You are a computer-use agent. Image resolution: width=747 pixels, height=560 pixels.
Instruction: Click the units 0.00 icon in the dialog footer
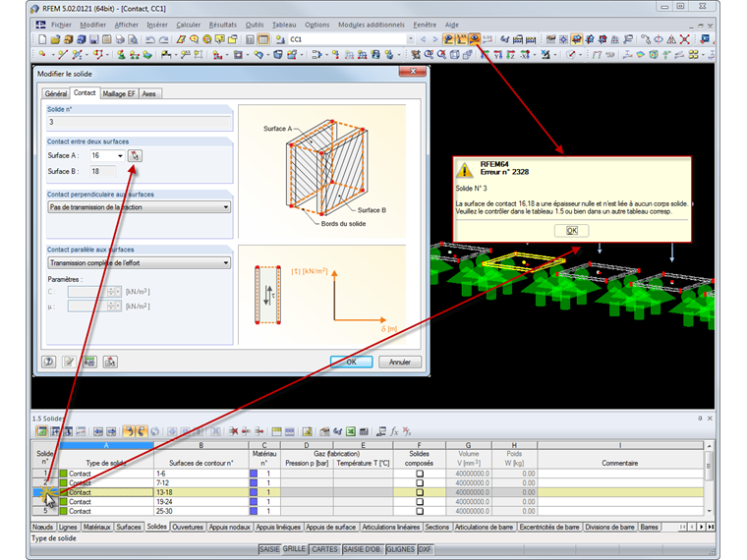pyautogui.click(x=89, y=362)
